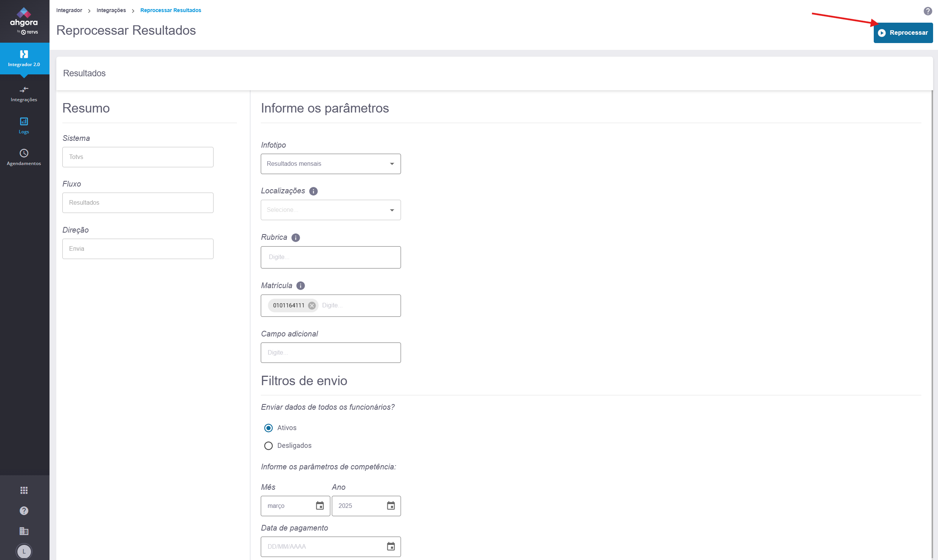Go to Integrações breadcrumb
Viewport: 938px width, 560px height.
point(111,10)
